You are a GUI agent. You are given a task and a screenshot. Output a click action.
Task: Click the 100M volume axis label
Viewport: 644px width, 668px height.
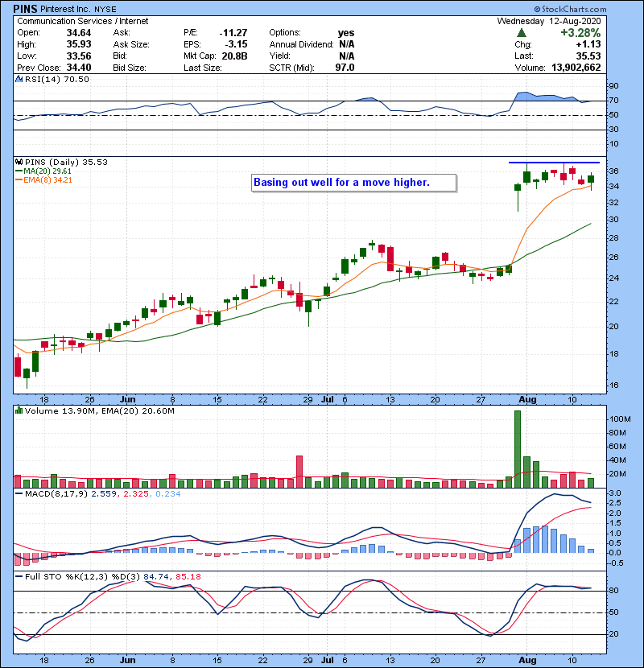(620, 419)
